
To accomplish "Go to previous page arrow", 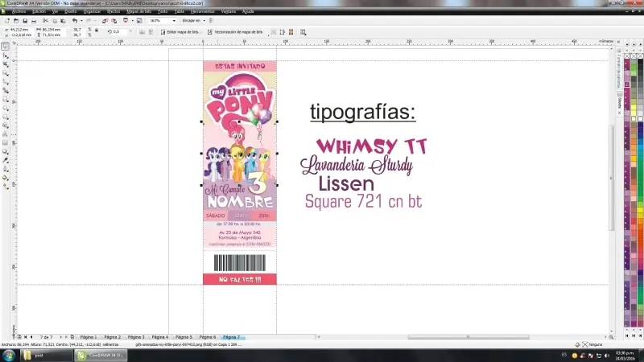I will [31, 337].
